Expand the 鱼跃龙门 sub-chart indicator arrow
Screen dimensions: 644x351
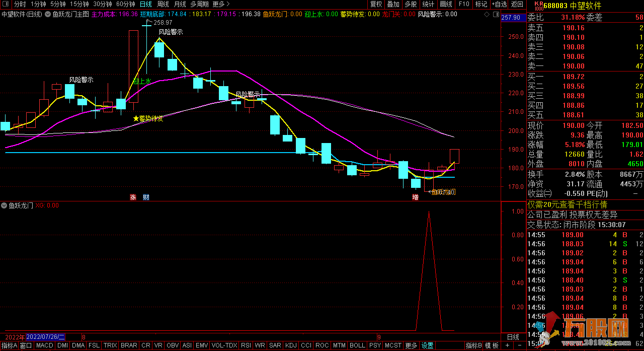5,205
